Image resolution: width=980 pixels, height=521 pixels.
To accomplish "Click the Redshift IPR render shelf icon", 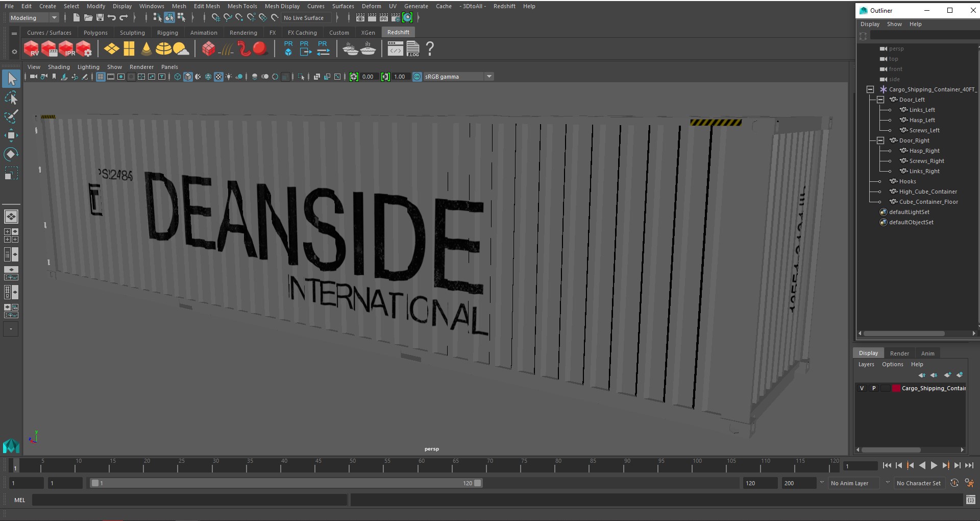I will coord(66,49).
